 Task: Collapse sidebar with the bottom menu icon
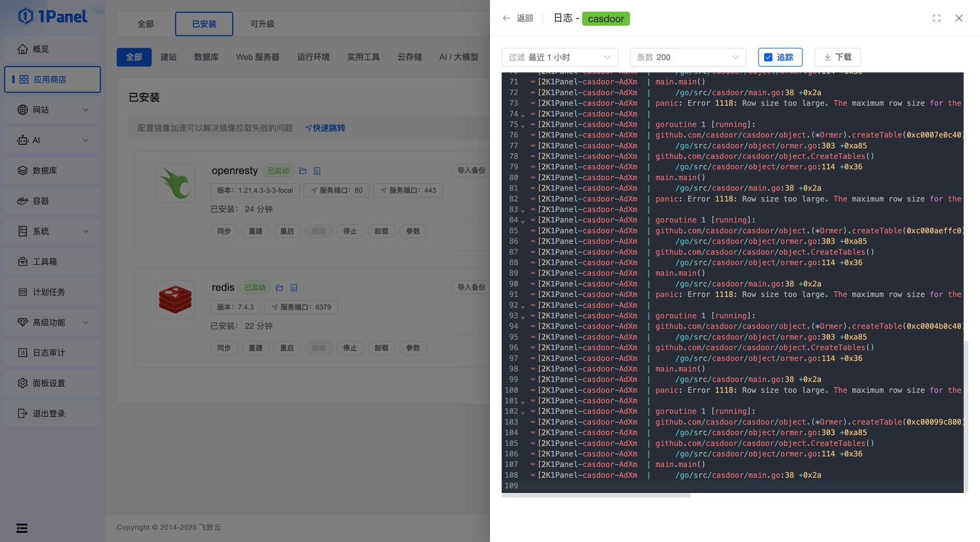click(22, 528)
